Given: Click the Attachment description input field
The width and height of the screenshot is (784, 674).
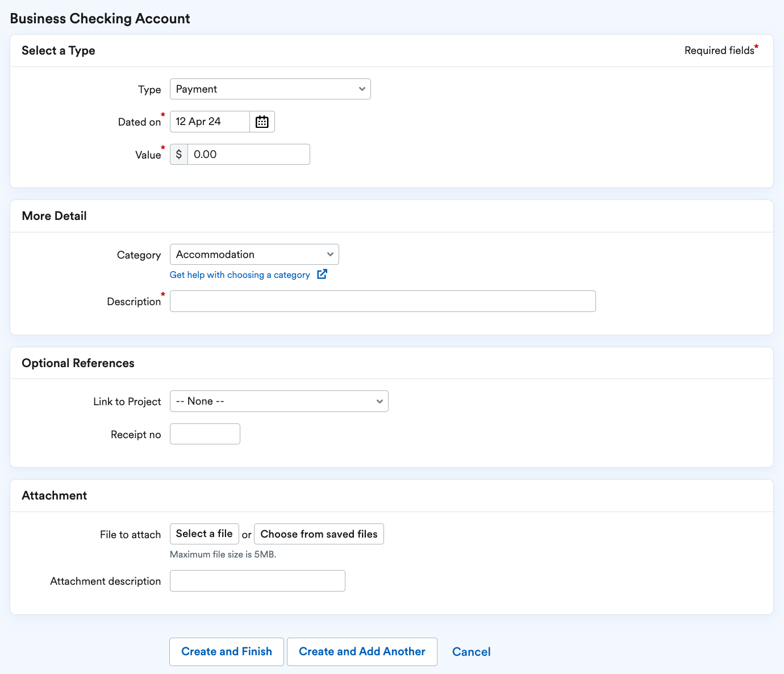Looking at the screenshot, I should 257,581.
